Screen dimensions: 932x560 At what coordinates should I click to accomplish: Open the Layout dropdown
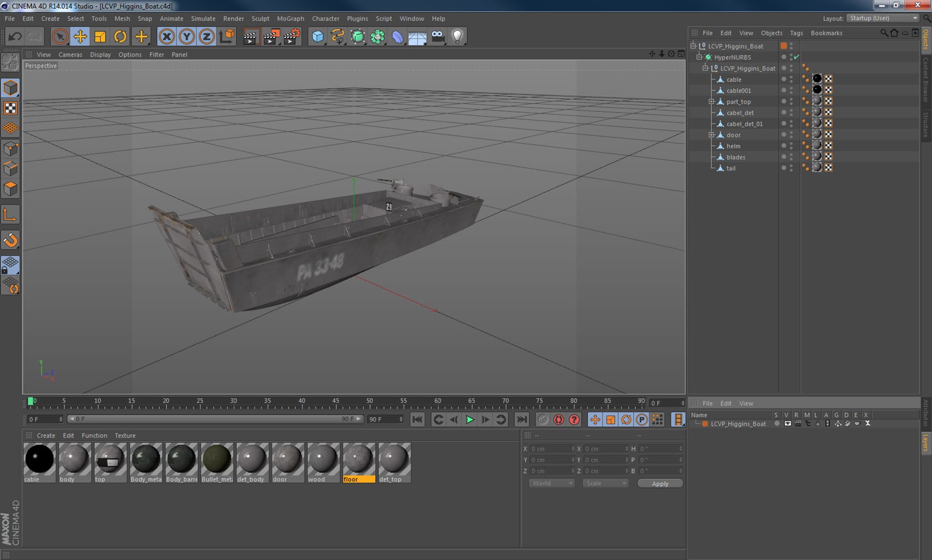(x=883, y=18)
